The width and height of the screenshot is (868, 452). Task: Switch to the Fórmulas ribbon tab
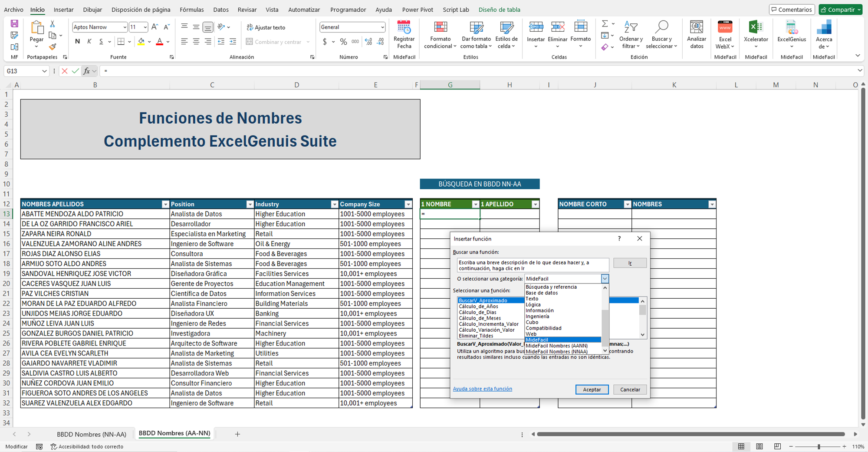click(x=191, y=10)
